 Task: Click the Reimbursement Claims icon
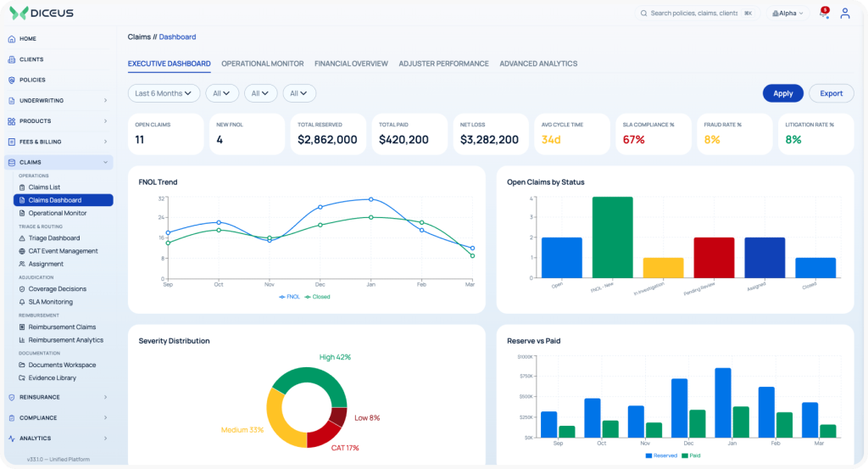point(22,327)
